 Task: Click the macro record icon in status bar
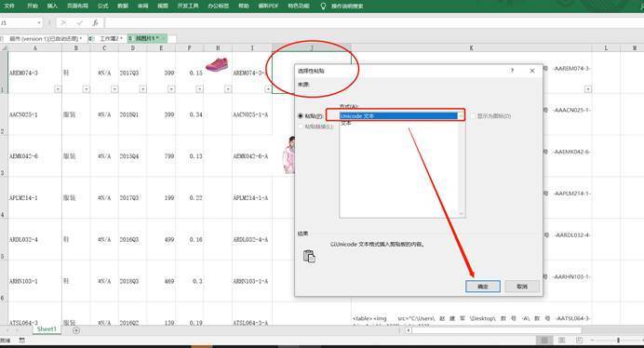tap(21, 341)
